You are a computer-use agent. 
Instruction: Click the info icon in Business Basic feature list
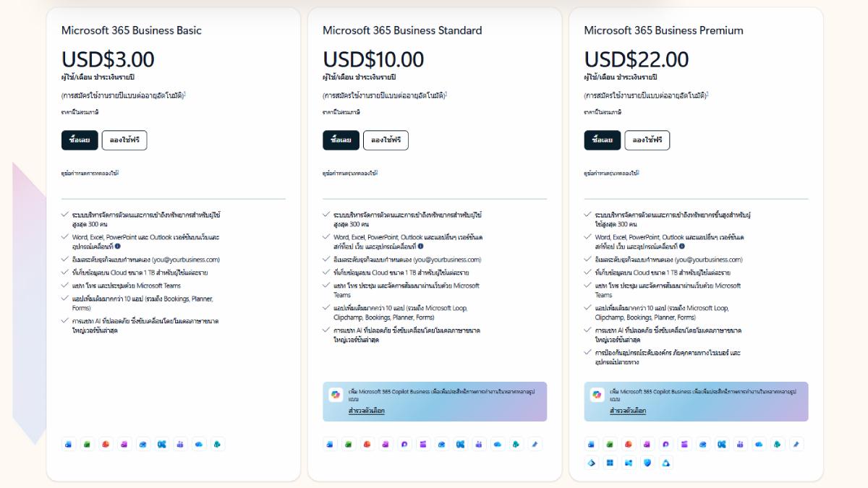[117, 247]
